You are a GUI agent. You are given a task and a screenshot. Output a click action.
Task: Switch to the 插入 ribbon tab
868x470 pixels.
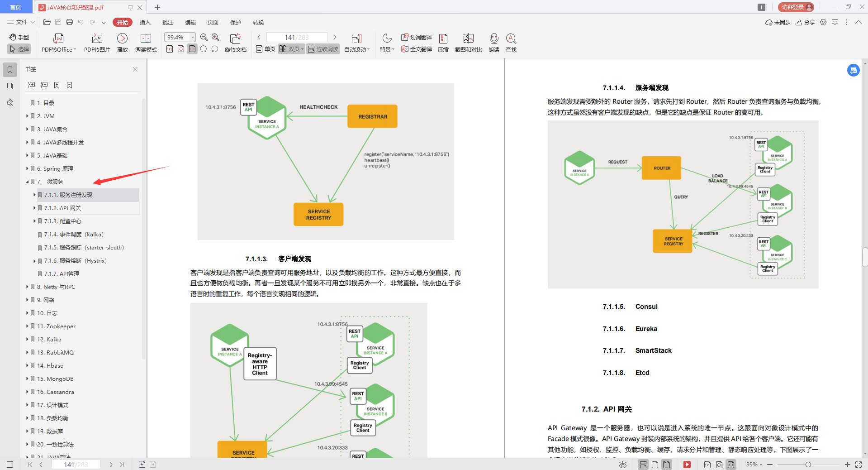click(x=144, y=22)
